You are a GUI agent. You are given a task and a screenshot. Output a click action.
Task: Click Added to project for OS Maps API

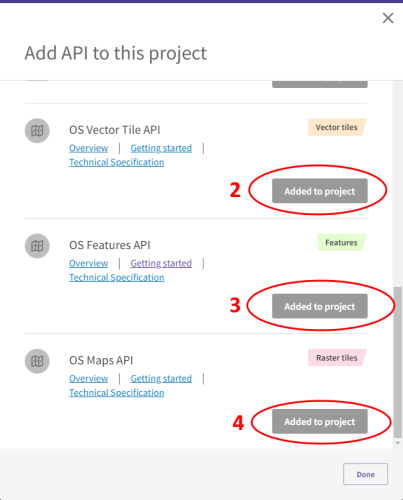click(320, 422)
